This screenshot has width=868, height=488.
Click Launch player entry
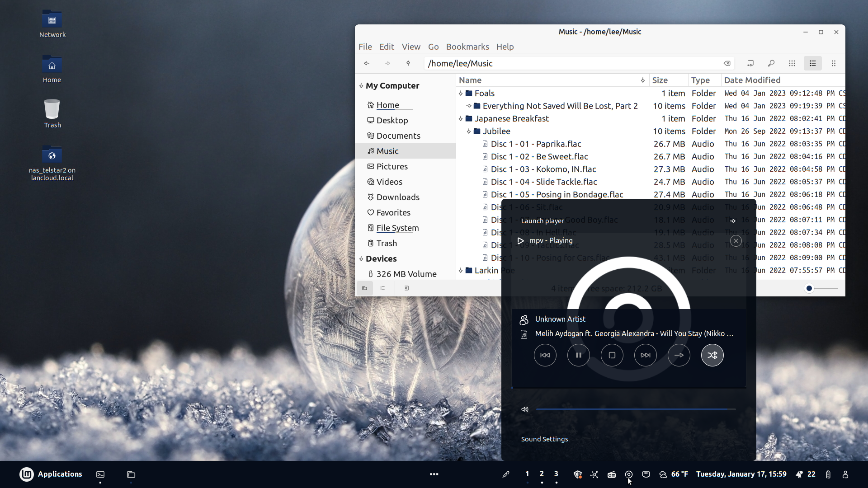click(x=542, y=221)
